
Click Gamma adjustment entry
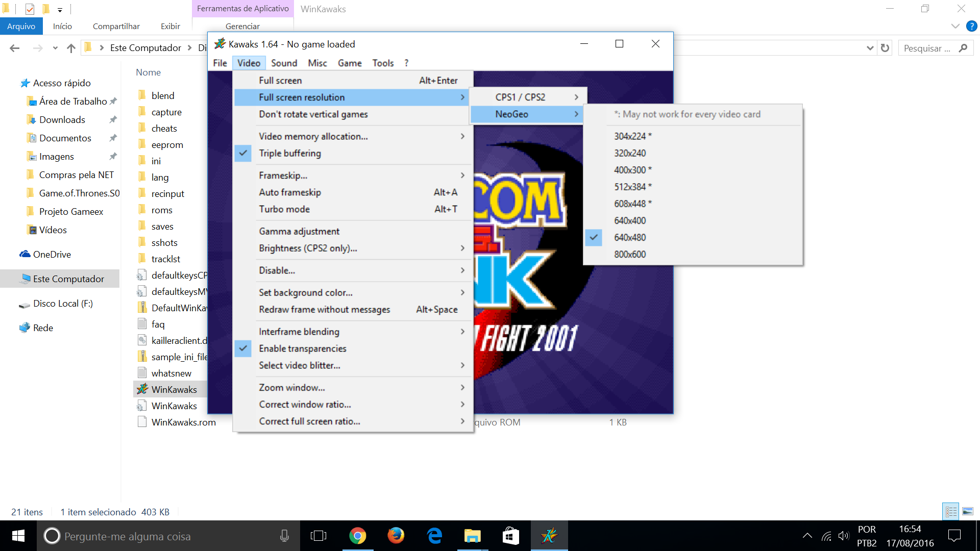[x=352, y=231]
